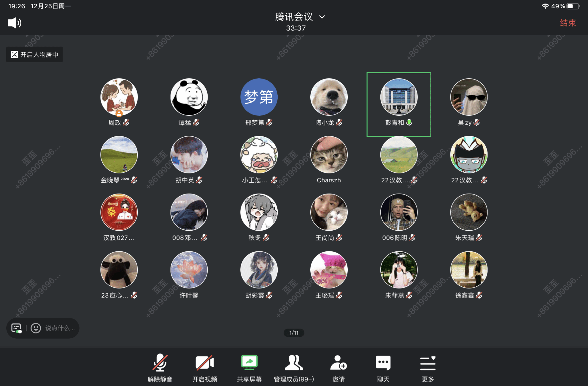Viewport: 588px width, 386px height.
Task: Select 谭猛's panda avatar tile
Action: point(189,97)
